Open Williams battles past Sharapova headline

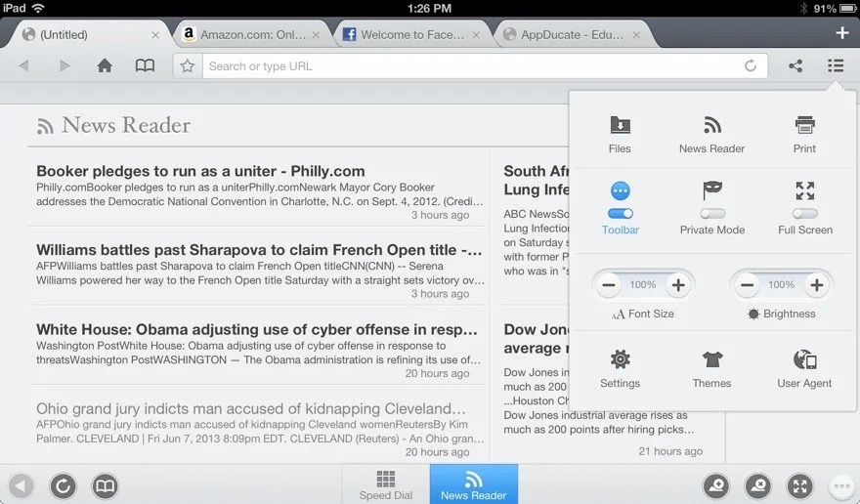259,250
